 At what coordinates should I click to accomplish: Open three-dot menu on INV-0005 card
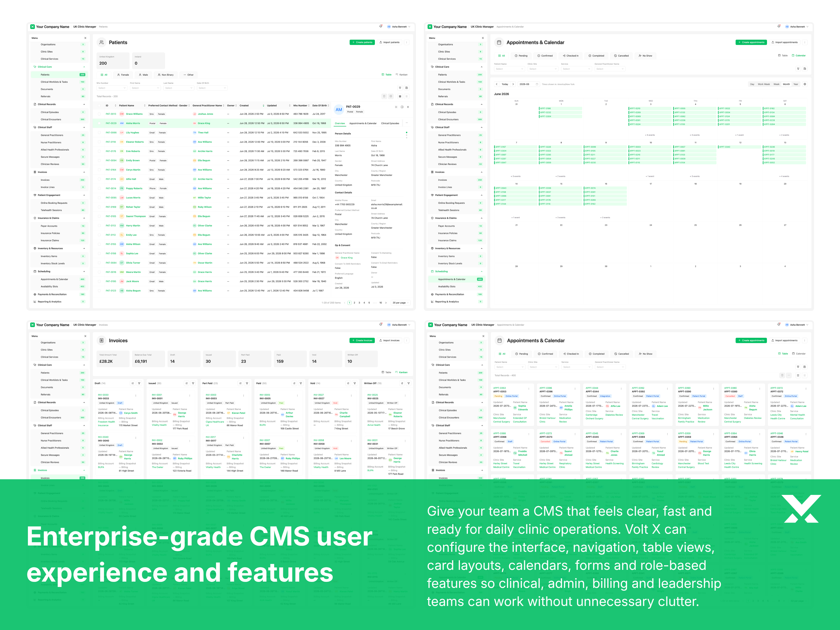(x=297, y=395)
